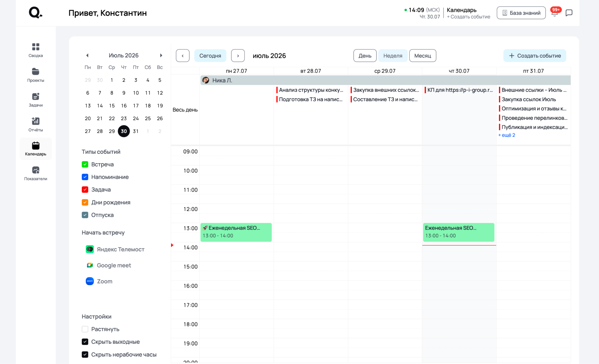Open the Отчёты reports icon
The image size is (599, 364).
(36, 121)
